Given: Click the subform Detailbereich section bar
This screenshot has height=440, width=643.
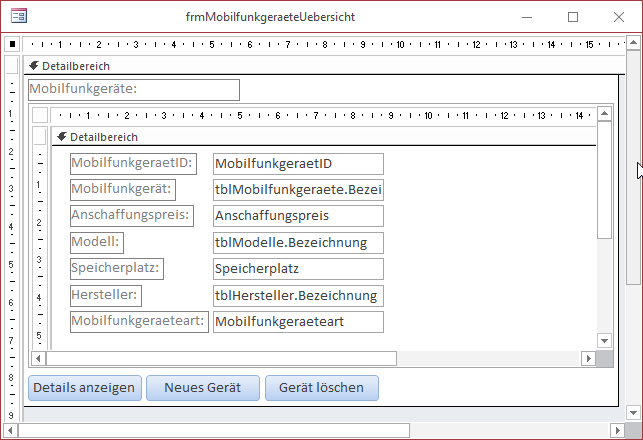Looking at the screenshot, I should coord(324,137).
